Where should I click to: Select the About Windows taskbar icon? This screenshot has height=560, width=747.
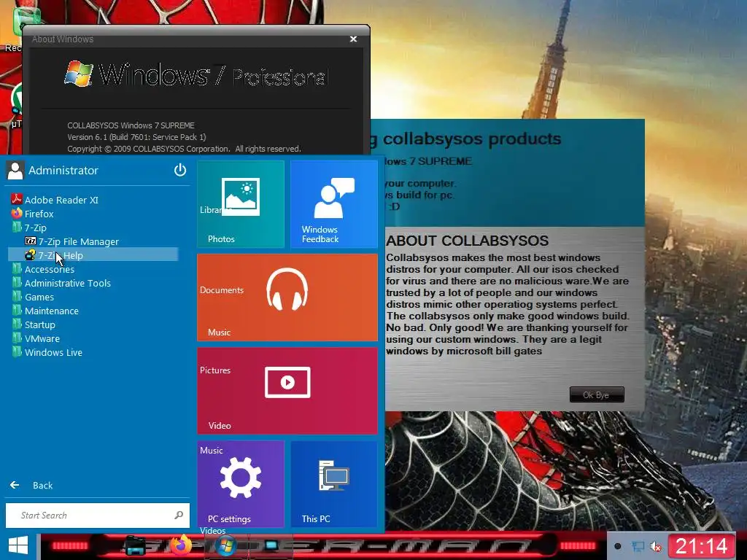[x=226, y=546]
